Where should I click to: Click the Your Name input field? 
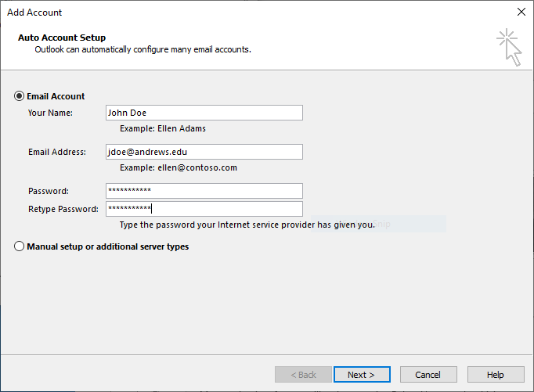coord(204,113)
